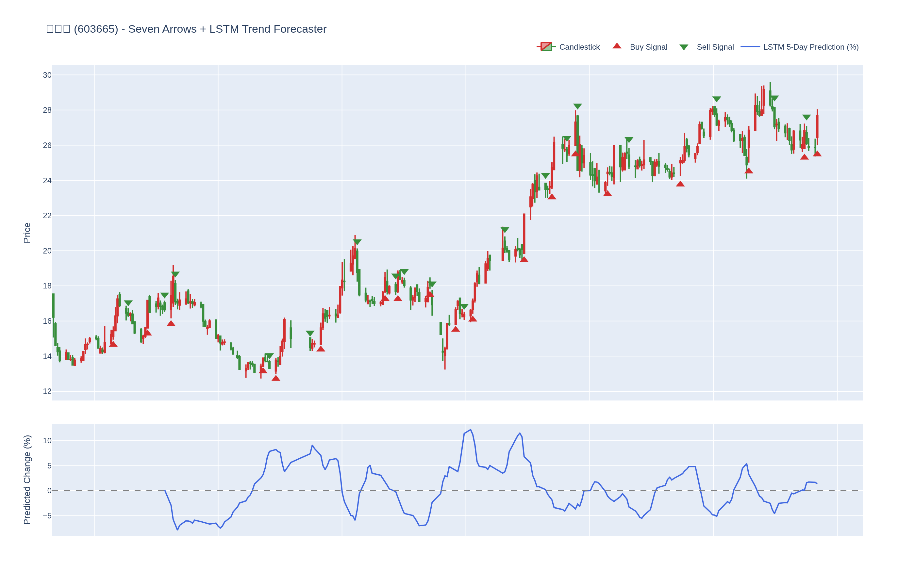
Task: Toggle the Candlestick trace via legend label
Action: point(579,47)
